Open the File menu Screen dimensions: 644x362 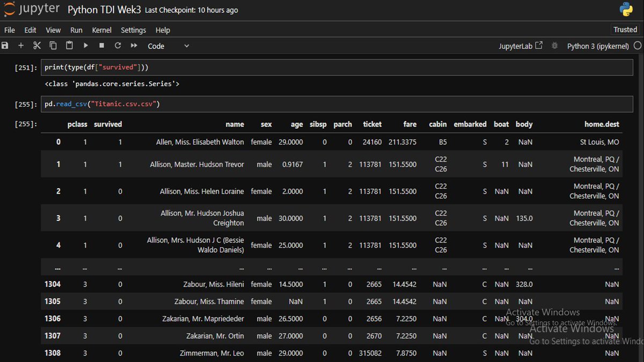click(x=10, y=30)
